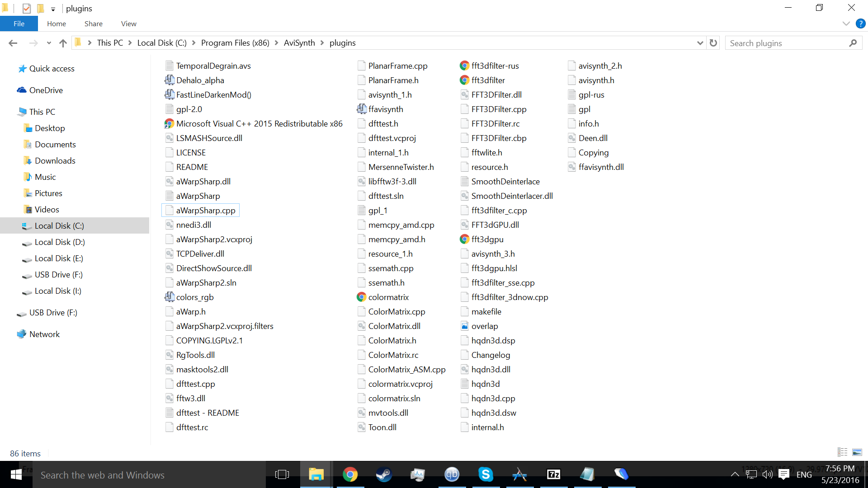
Task: Select the SmoothDeinterlacer.dll file
Action: [x=506, y=196]
